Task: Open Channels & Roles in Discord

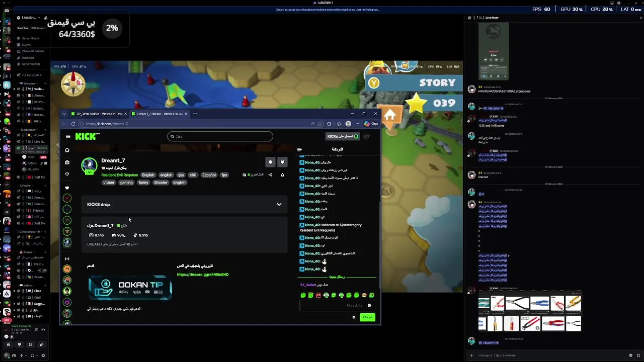Action: click(x=33, y=51)
